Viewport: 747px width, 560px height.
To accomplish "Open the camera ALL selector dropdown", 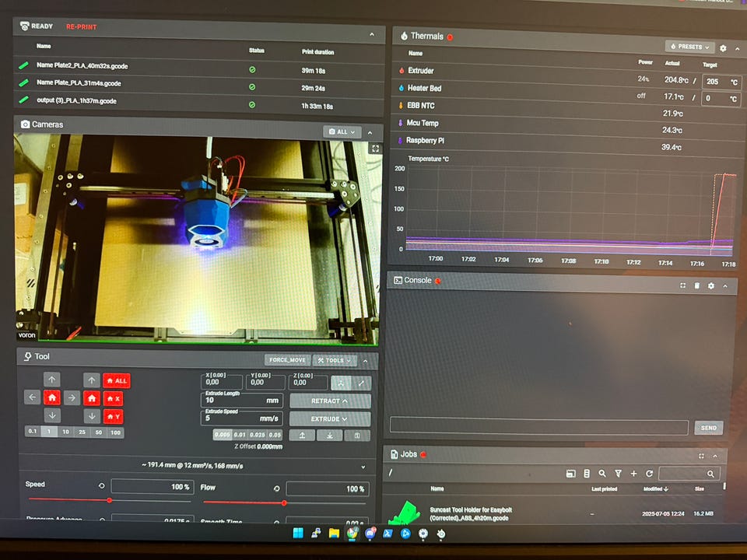I will click(x=342, y=132).
